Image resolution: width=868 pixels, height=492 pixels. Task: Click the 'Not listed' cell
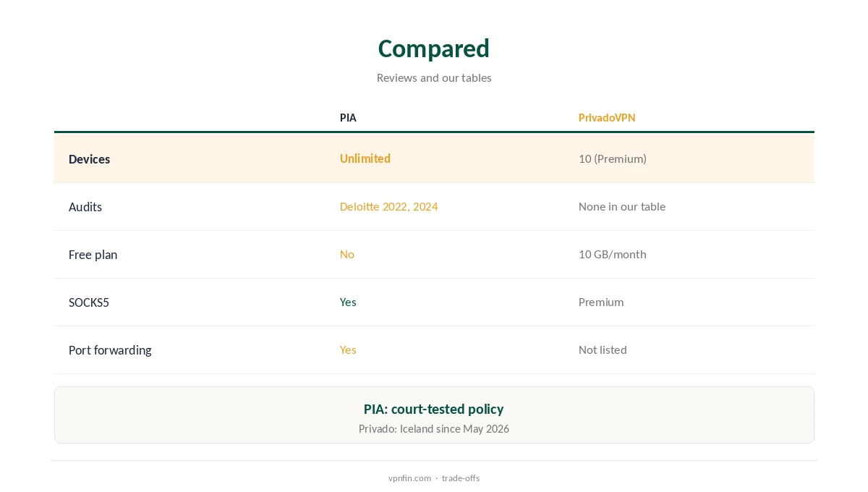coord(603,349)
